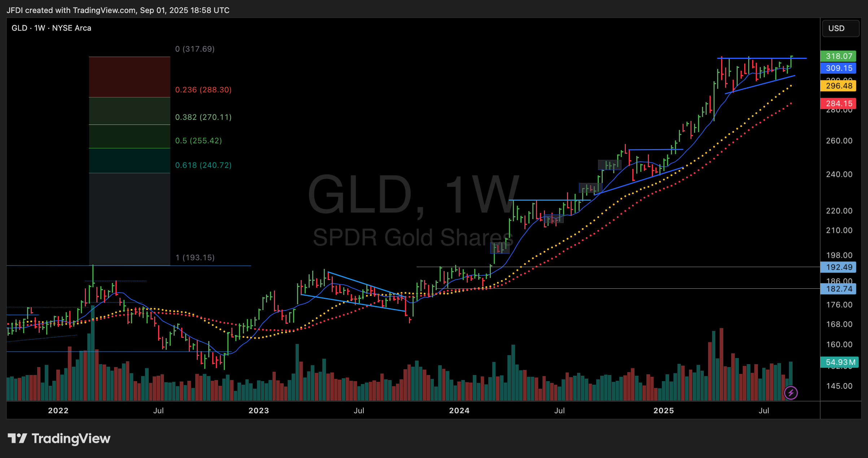This screenshot has height=458, width=868.
Task: Click the dark red Fibonacci zone swatch
Action: (x=130, y=77)
